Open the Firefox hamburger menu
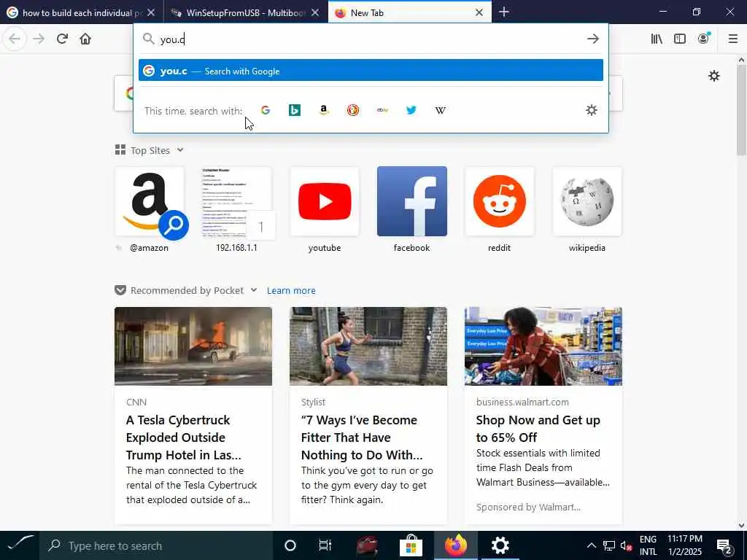 [733, 39]
